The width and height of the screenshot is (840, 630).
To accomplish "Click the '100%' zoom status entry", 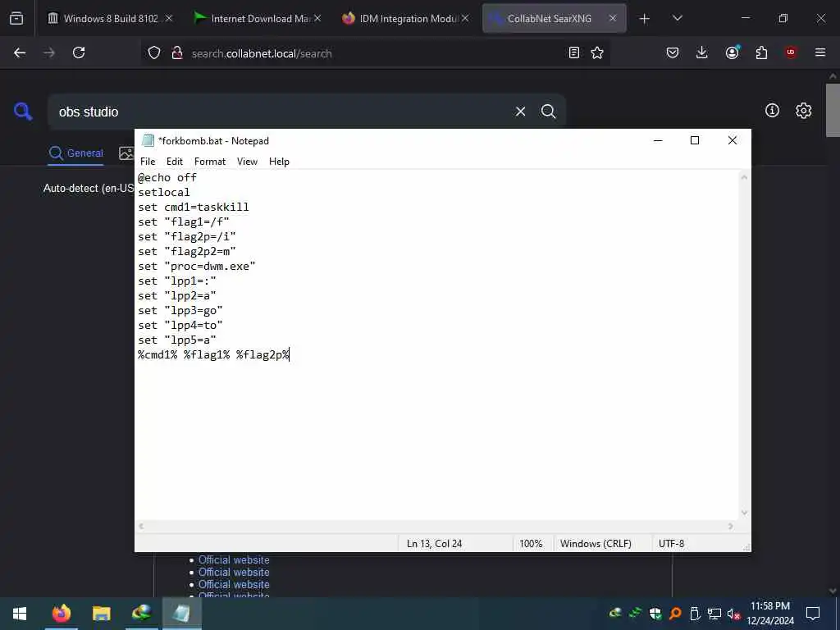I will click(x=531, y=544).
